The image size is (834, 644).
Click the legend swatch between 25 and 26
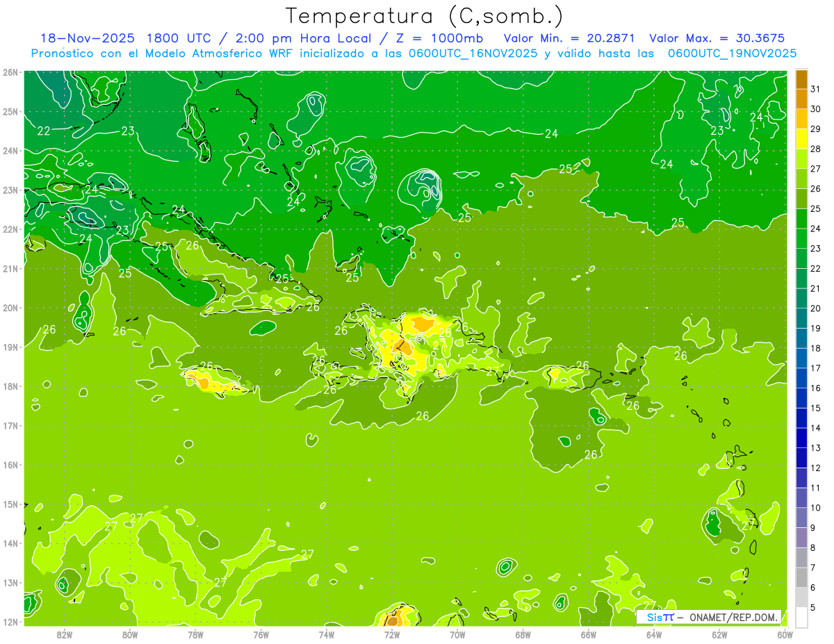coord(802,199)
